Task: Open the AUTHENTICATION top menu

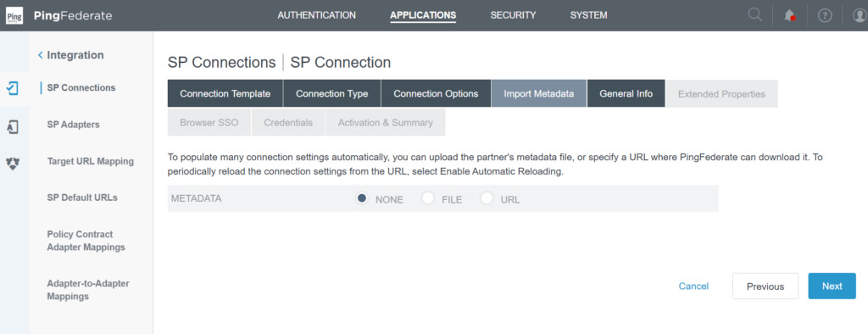Action: [317, 15]
